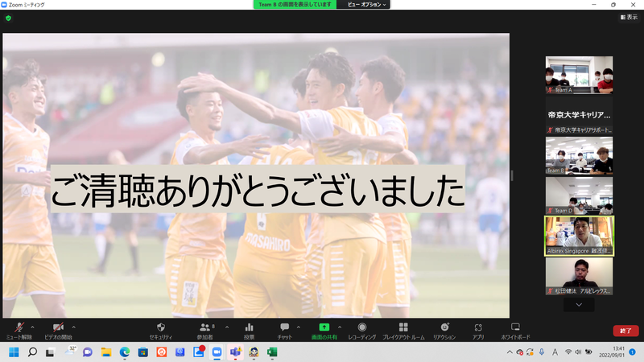Select the Team A video thumbnail
This screenshot has width=644, height=362.
[579, 75]
